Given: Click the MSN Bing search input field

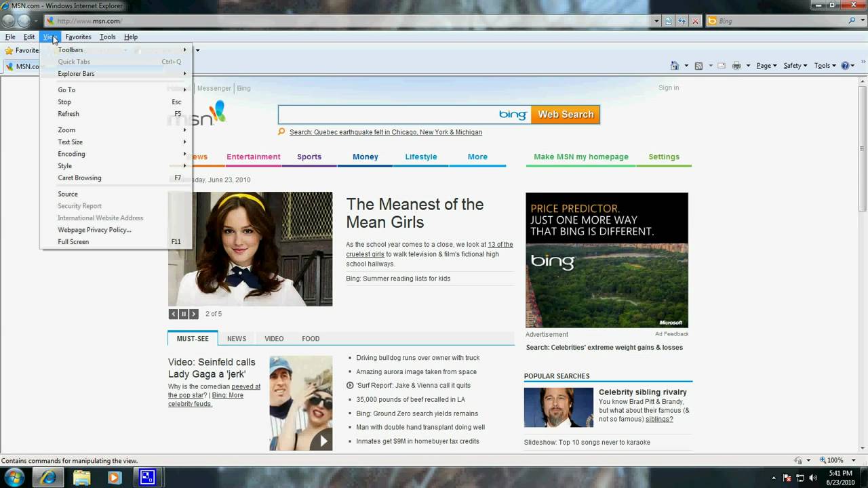Looking at the screenshot, I should (405, 115).
